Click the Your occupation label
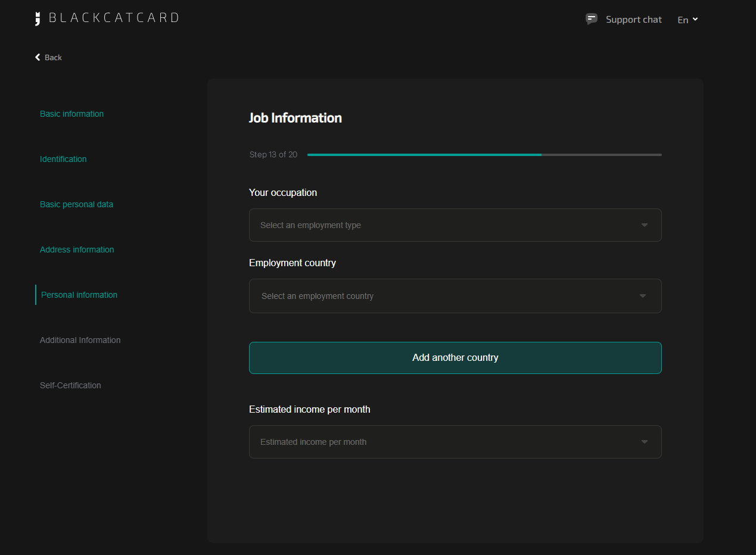The height and width of the screenshot is (555, 756). (283, 193)
